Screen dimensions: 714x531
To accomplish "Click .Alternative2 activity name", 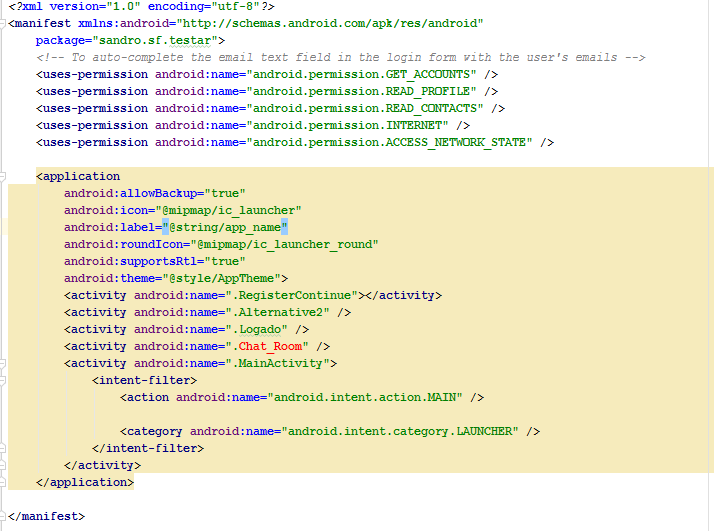I will 277,312.
